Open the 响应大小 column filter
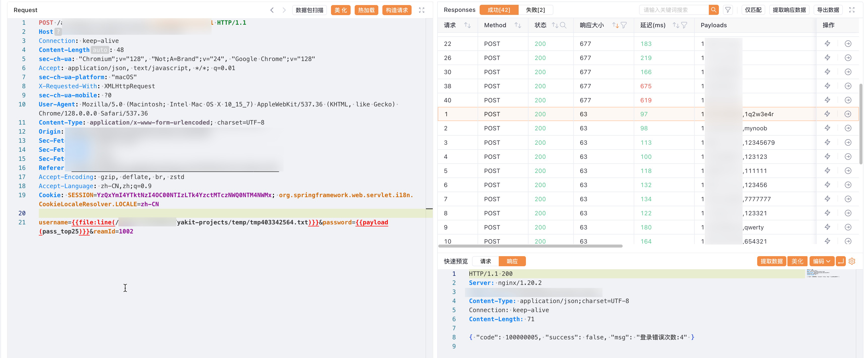Viewport: 868px width, 358px height. 624,25
